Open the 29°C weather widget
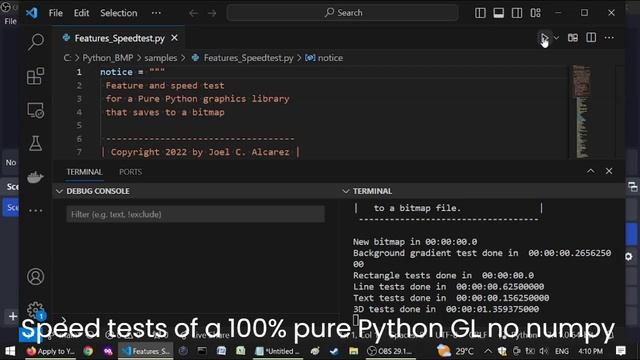 [455, 351]
